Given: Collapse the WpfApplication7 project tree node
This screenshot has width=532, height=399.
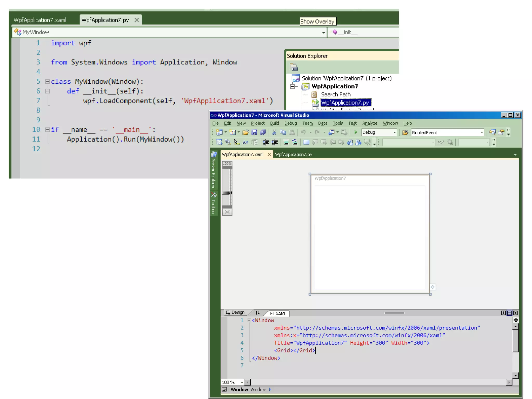Looking at the screenshot, I should point(292,87).
